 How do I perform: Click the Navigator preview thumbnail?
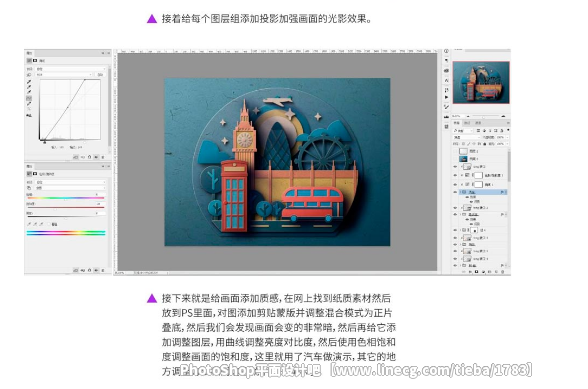481,83
